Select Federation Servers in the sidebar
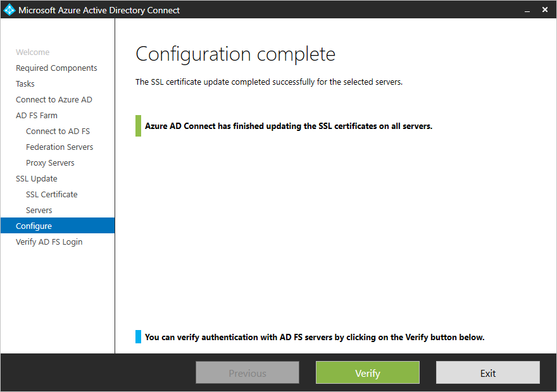Screen dimensions: 557x392 coord(59,147)
